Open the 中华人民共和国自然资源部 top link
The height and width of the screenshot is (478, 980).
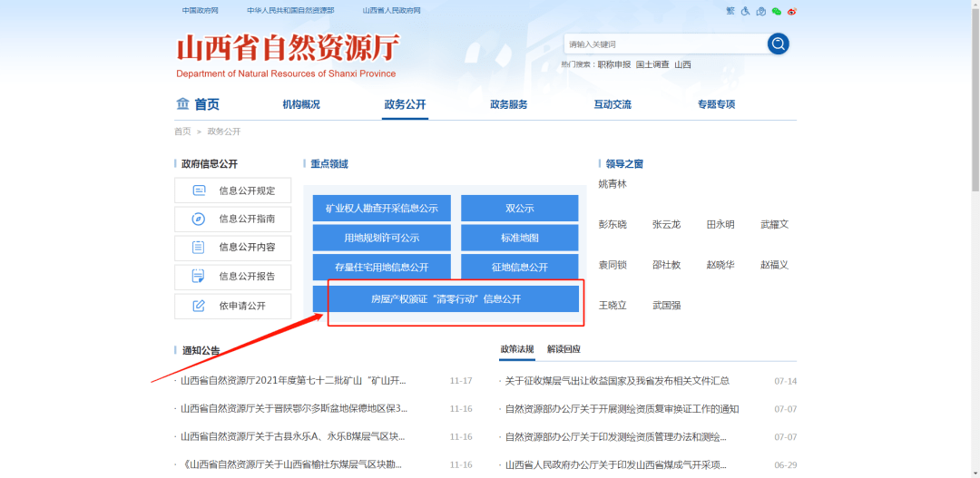click(290, 11)
